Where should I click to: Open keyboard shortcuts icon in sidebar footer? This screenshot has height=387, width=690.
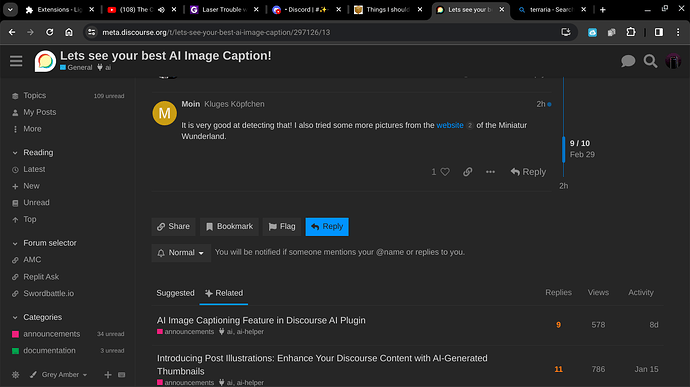tap(121, 375)
